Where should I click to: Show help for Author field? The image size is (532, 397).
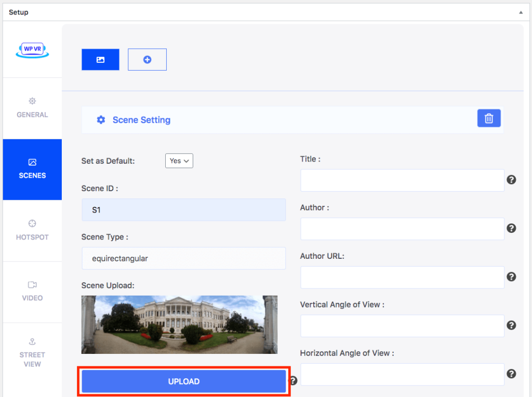511,228
